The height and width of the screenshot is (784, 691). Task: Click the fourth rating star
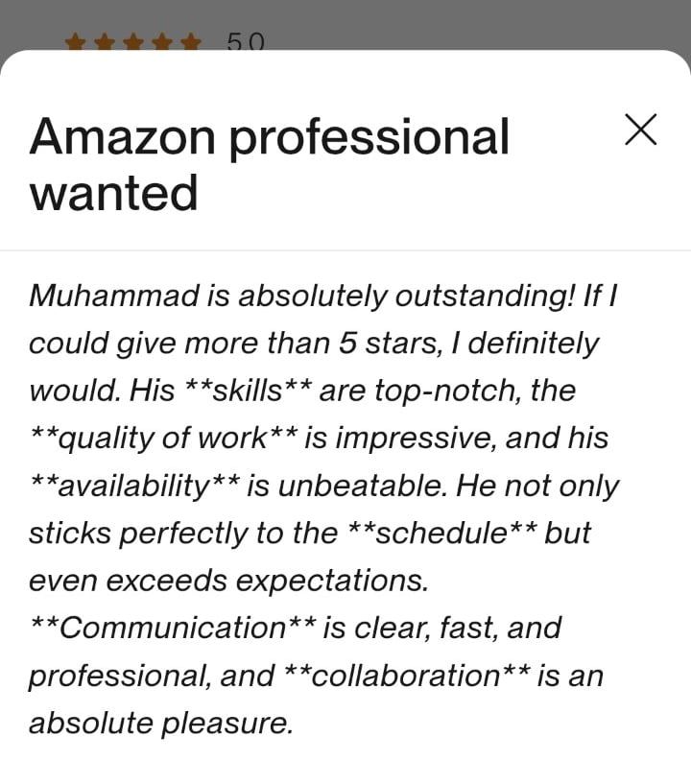point(162,42)
